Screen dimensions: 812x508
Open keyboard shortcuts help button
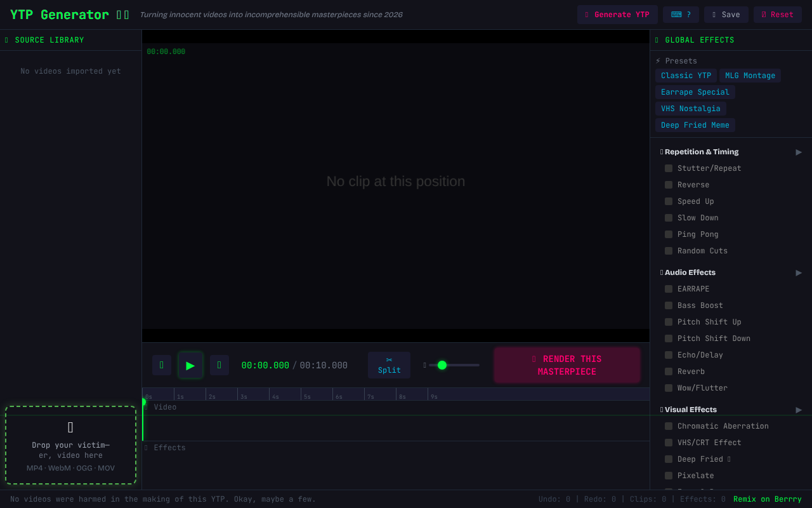pos(681,15)
